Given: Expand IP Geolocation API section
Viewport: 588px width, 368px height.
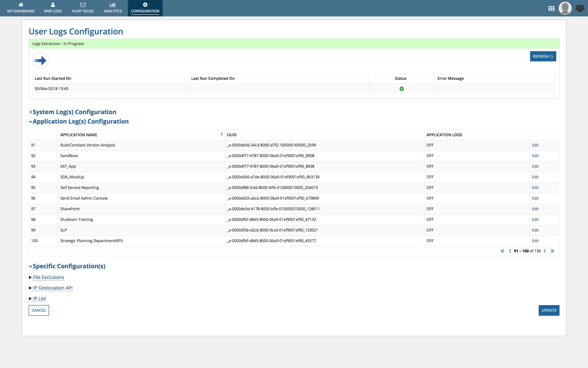Looking at the screenshot, I should coord(53,288).
